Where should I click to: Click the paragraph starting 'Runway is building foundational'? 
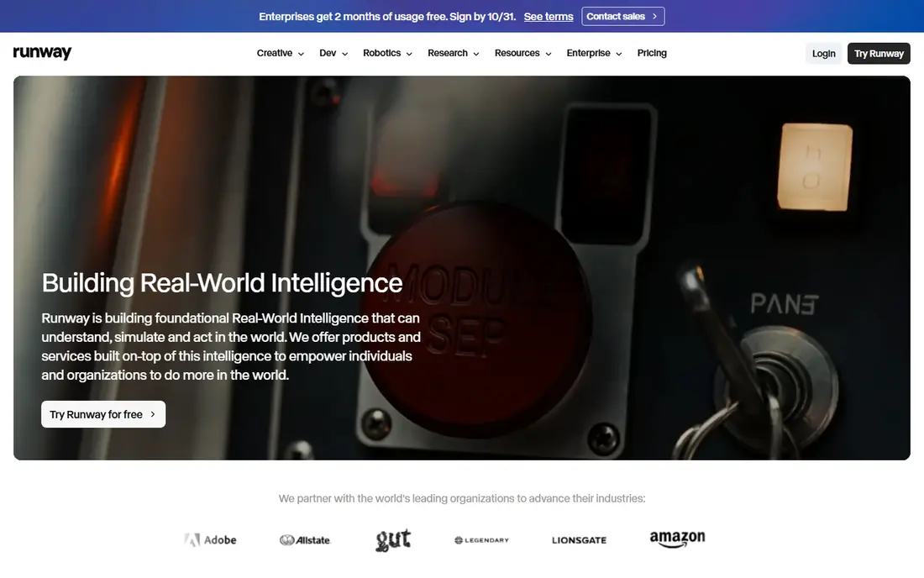pos(231,346)
